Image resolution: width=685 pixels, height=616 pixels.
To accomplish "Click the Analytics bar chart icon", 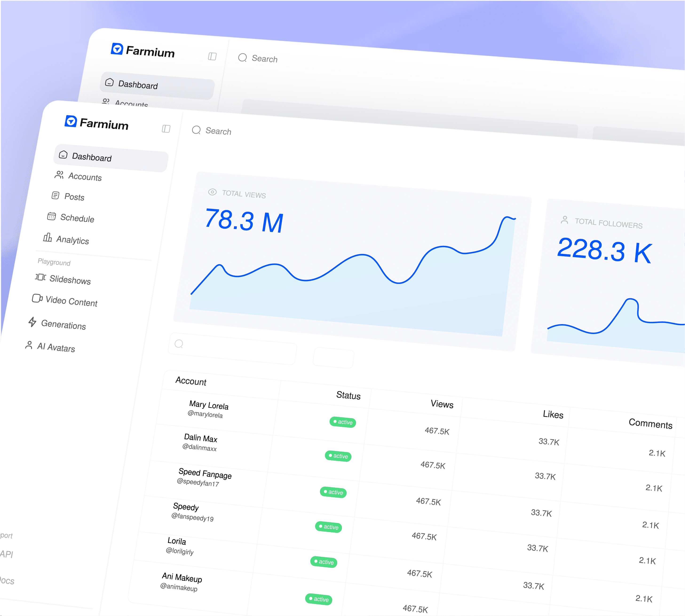I will coord(48,238).
